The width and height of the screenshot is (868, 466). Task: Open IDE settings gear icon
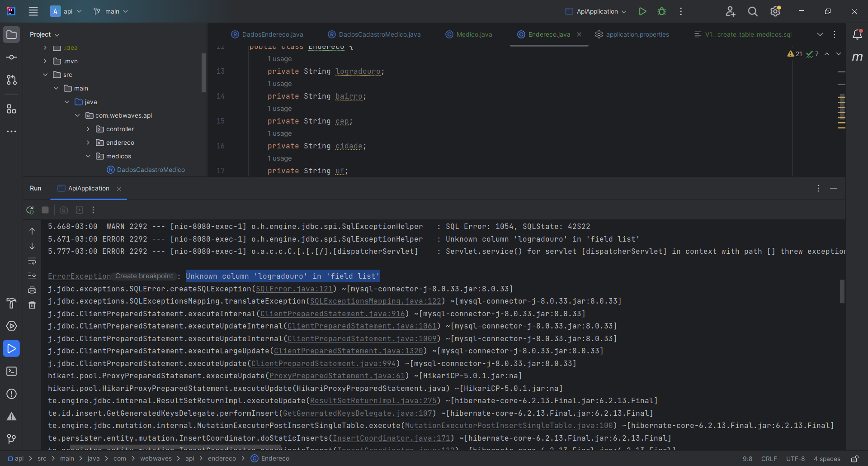(775, 11)
